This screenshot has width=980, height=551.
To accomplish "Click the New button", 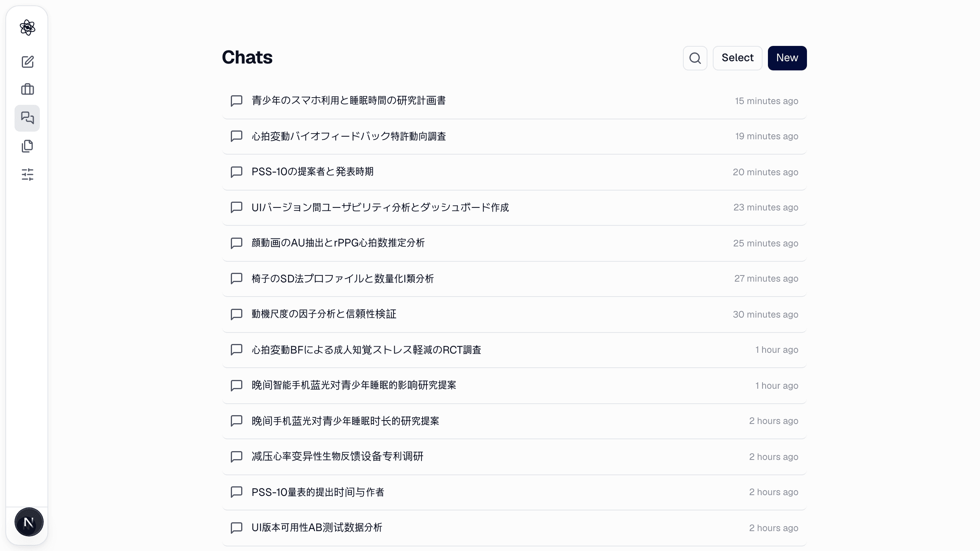I will coord(787,58).
